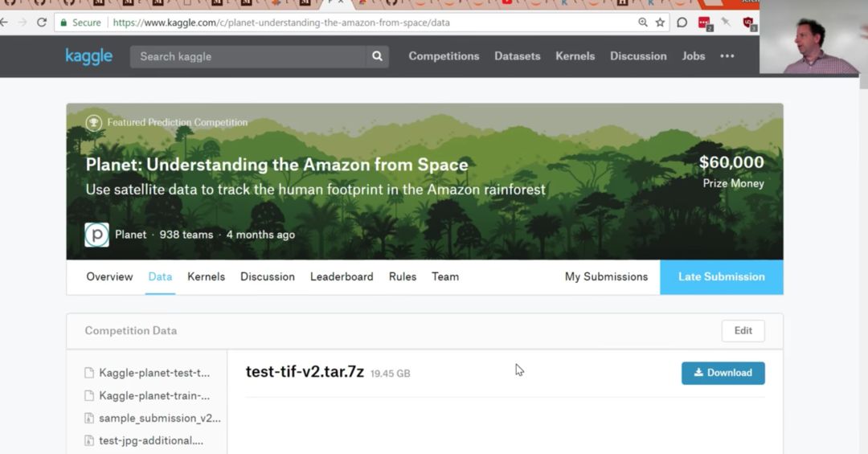
Task: Click the kaggle logo
Action: pos(88,56)
